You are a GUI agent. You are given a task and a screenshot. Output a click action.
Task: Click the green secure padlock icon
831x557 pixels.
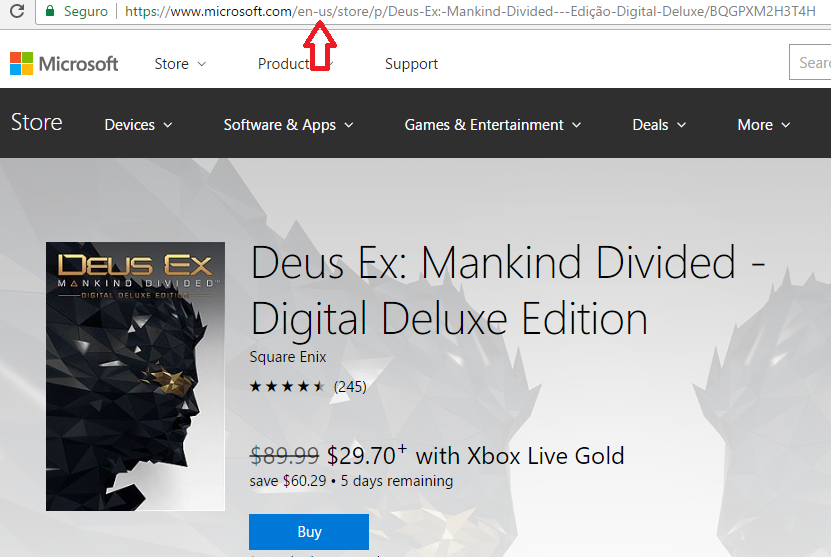click(x=50, y=11)
